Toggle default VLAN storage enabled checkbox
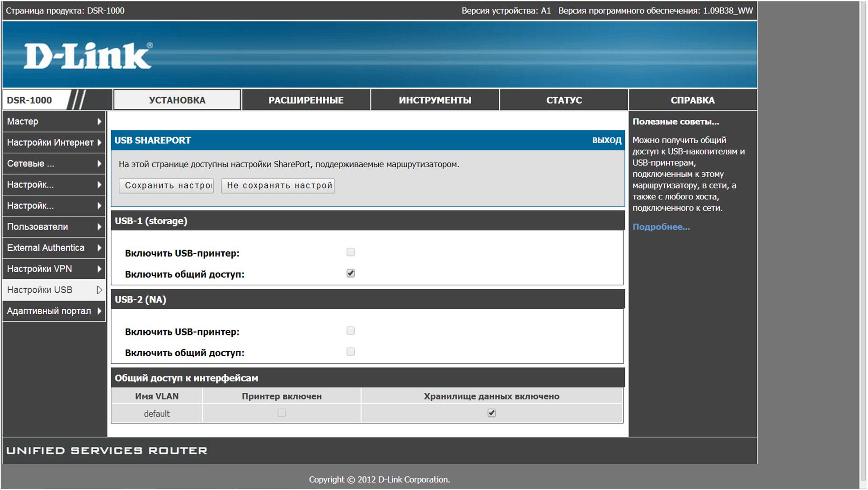This screenshot has height=490, width=868. tap(492, 413)
